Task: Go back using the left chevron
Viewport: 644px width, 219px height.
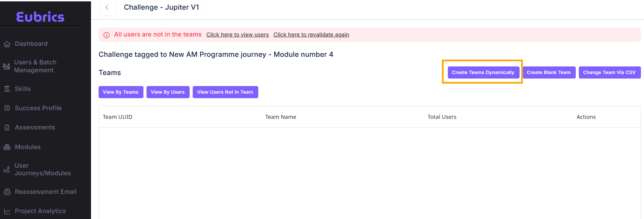Action: tap(107, 8)
